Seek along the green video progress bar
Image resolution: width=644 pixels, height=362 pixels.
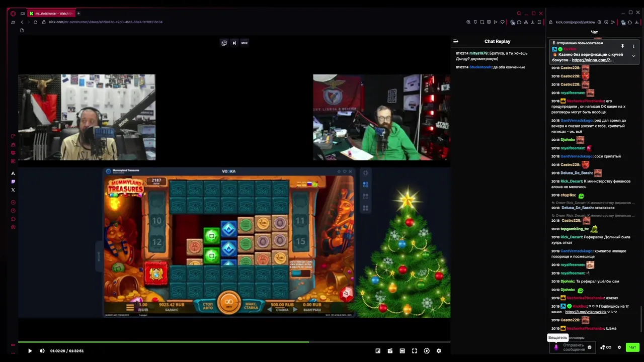click(234, 342)
